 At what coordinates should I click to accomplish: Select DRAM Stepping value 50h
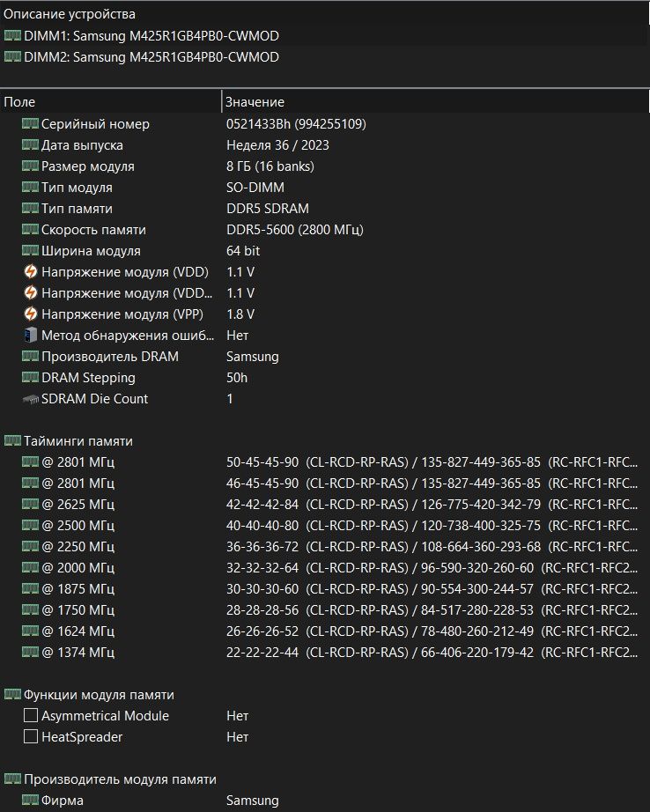point(237,378)
